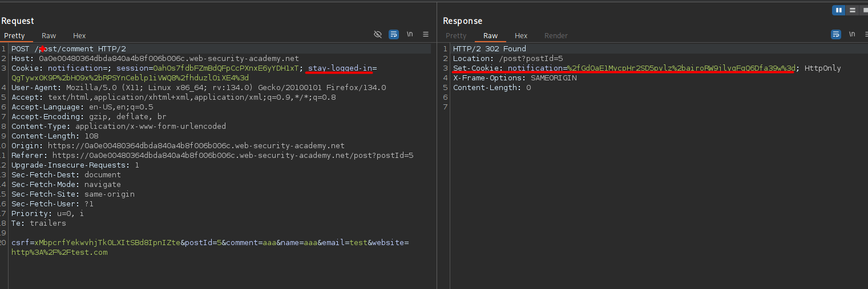Image resolution: width=868 pixels, height=289 pixels.
Task: Toggle hidden items eye icon in Request panel
Action: (x=377, y=35)
